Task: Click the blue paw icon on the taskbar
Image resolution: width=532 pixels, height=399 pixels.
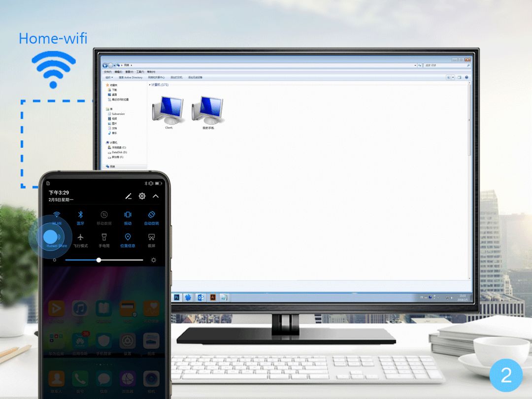Action: [188, 298]
